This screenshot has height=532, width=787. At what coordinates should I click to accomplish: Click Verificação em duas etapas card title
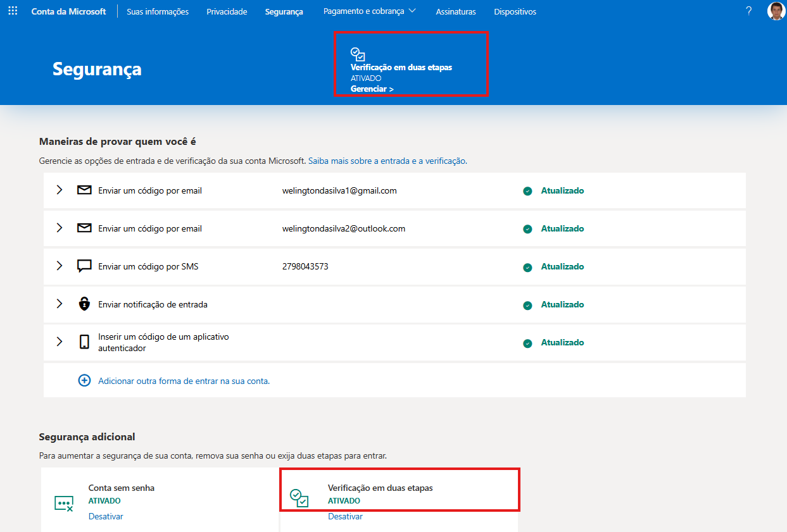point(381,488)
